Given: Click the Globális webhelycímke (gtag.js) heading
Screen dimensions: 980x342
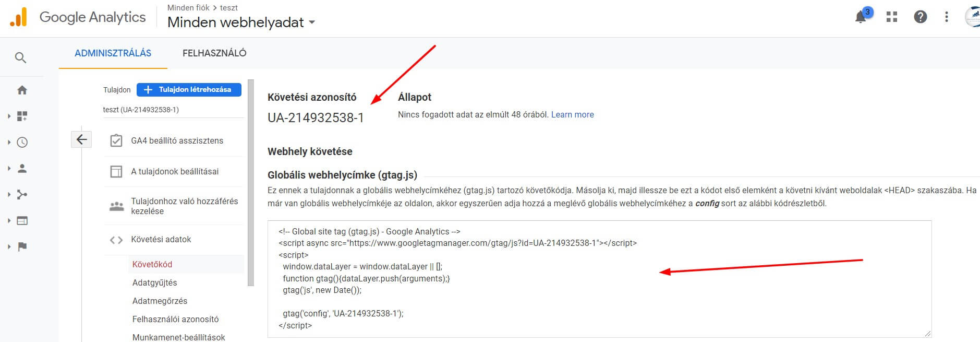Looking at the screenshot, I should point(342,175).
